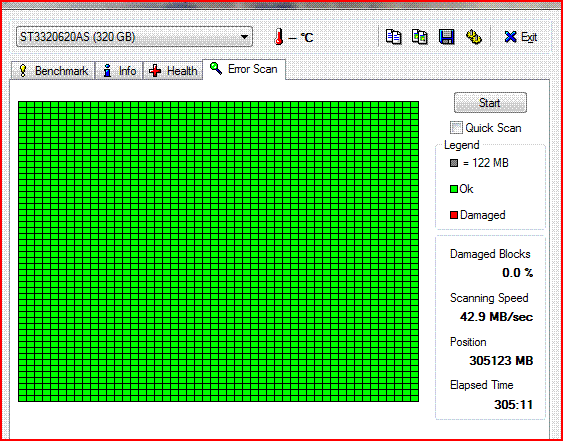Switch to the Info tab
563x441 pixels.
[119, 71]
